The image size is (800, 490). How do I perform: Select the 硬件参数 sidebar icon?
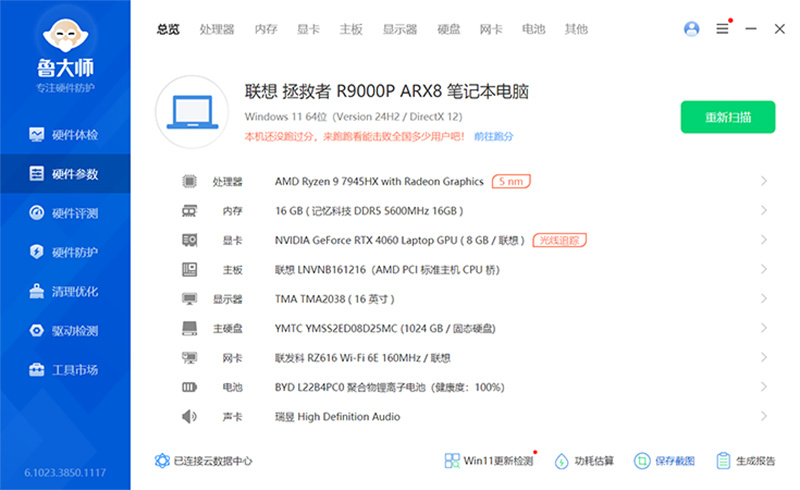pyautogui.click(x=37, y=174)
